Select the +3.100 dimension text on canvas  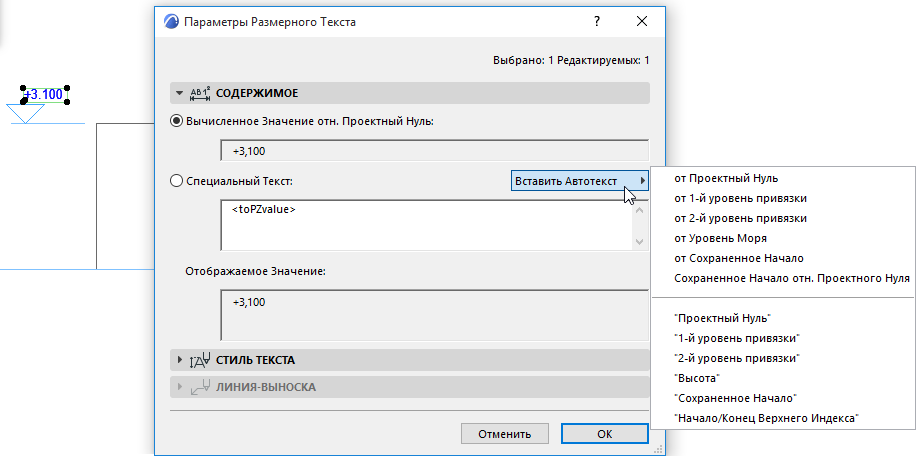click(43, 94)
